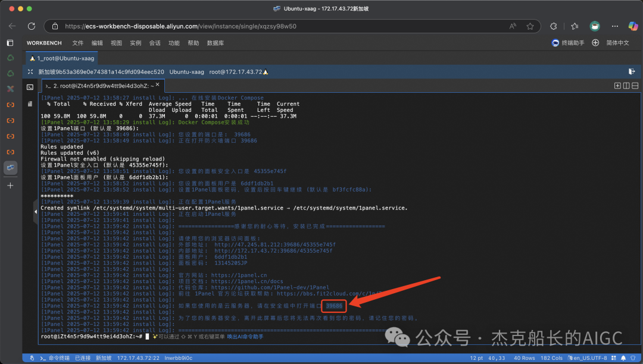Click the 唤出AI命令助手 link
The image size is (643, 364).
(x=245, y=337)
